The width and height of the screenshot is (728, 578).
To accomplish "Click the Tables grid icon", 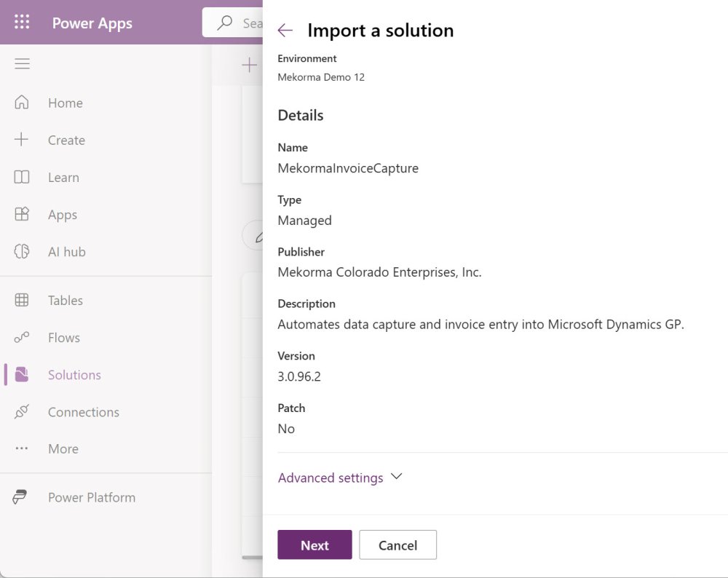I will (22, 300).
